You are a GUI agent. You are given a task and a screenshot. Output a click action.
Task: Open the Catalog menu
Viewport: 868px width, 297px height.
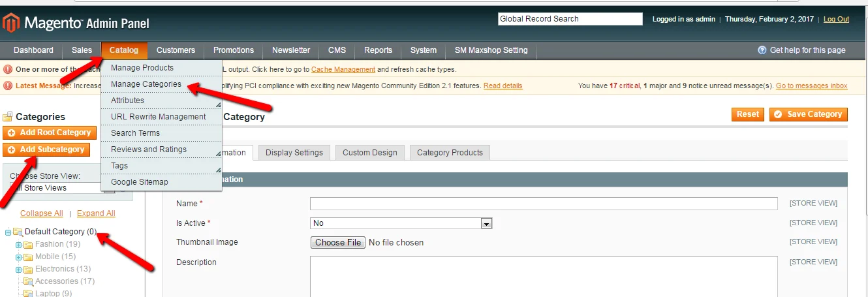[124, 50]
